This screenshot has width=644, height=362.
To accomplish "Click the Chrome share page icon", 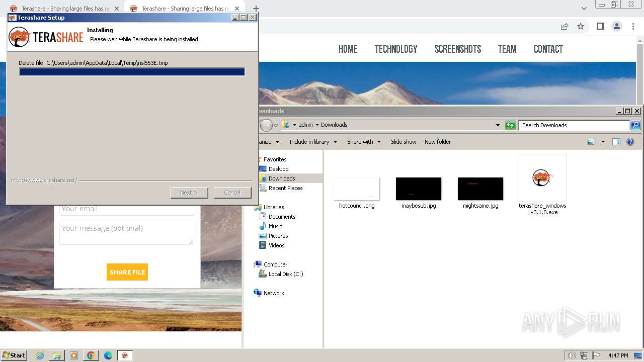I will tap(565, 26).
